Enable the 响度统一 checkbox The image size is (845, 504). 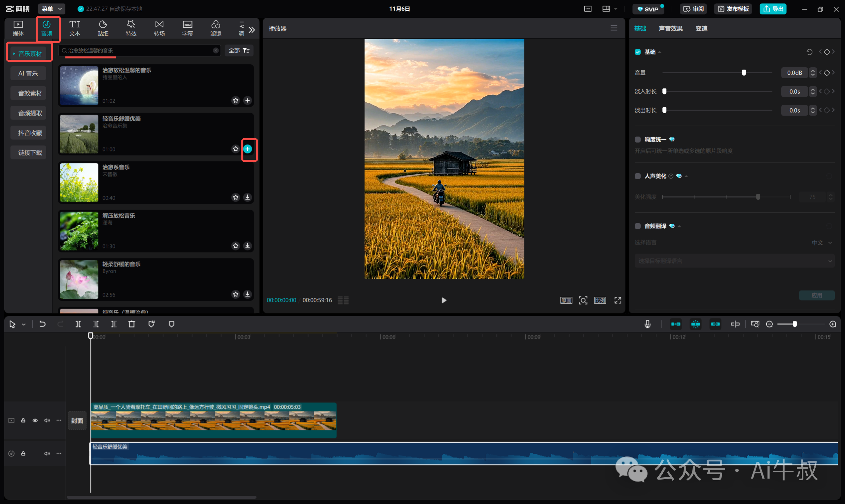[637, 140]
